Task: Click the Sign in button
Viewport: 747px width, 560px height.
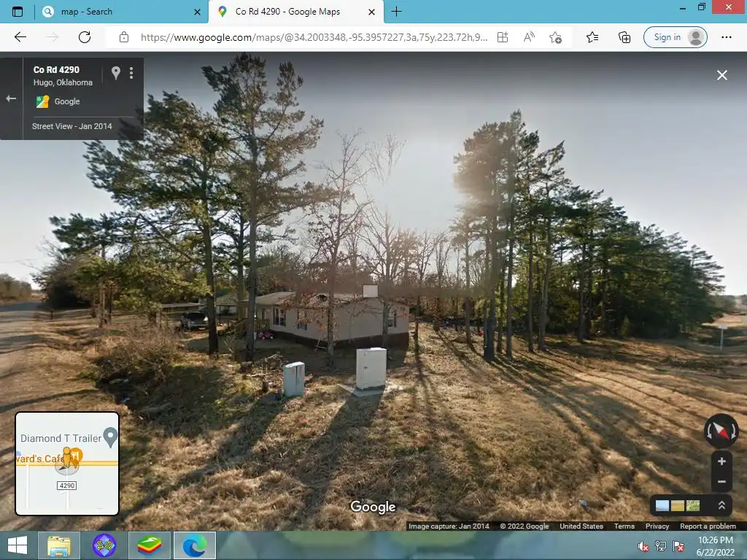Action: [675, 37]
